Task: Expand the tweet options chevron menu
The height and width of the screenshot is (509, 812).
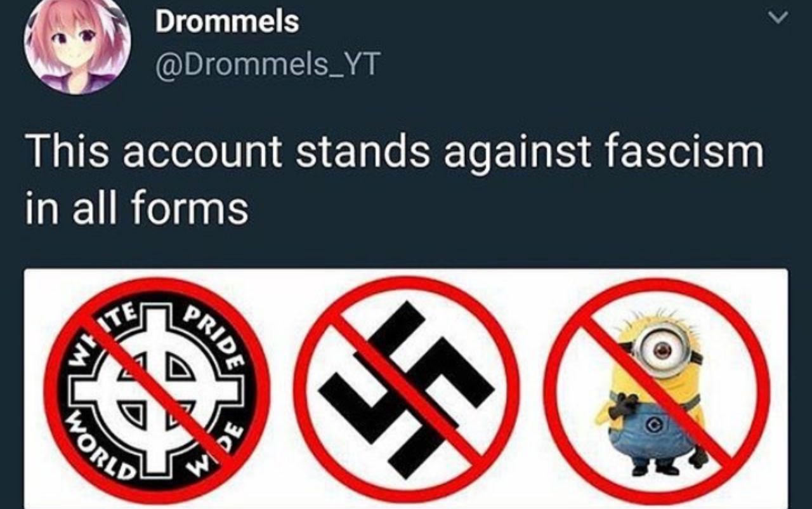Action: pyautogui.click(x=778, y=18)
